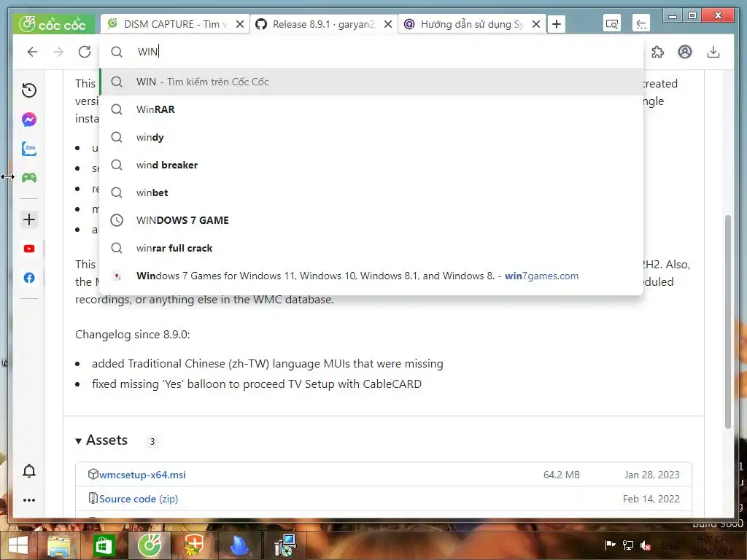Click address bar containing WIN
Screen dimensions: 747x560
coord(371,52)
